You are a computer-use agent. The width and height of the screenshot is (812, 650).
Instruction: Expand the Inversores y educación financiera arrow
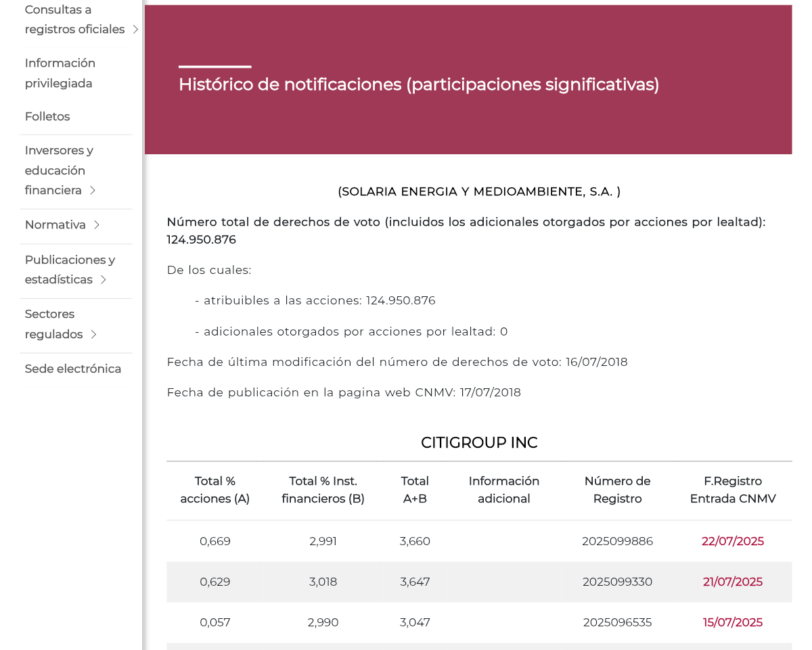[93, 190]
